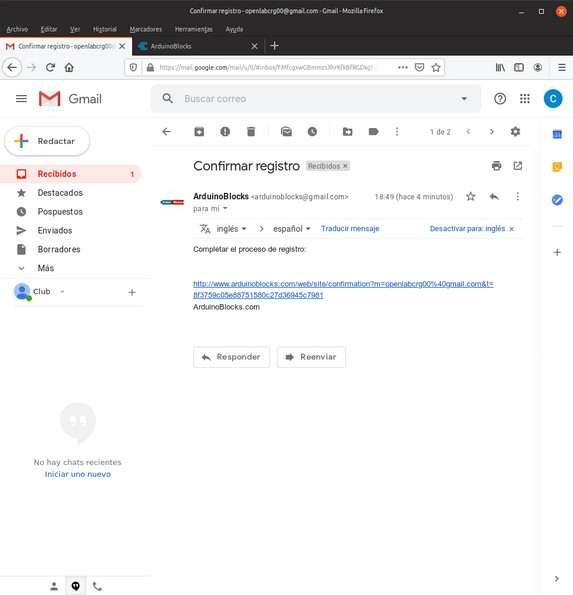The image size is (573, 595).
Task: Star the ArduinoBlocks message
Action: coord(471,197)
